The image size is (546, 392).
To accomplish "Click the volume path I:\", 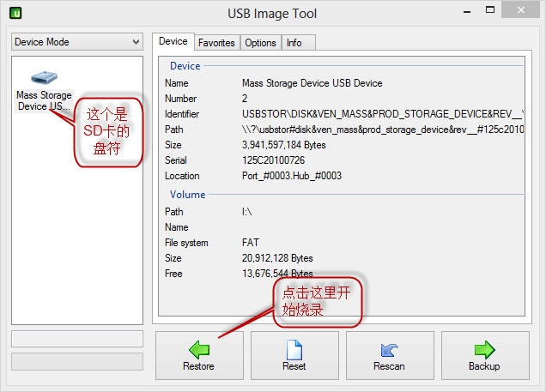I will [x=247, y=212].
